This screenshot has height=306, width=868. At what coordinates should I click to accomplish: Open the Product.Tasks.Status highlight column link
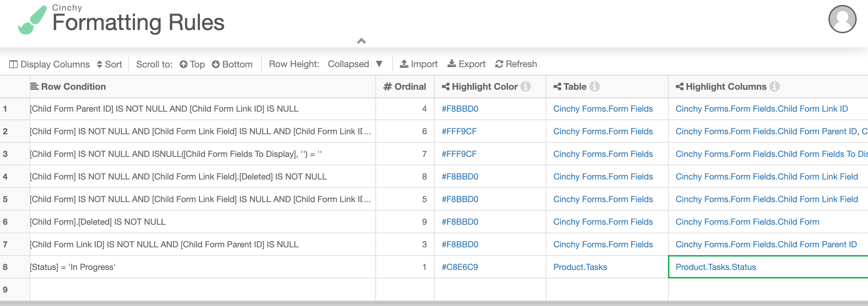(716, 267)
